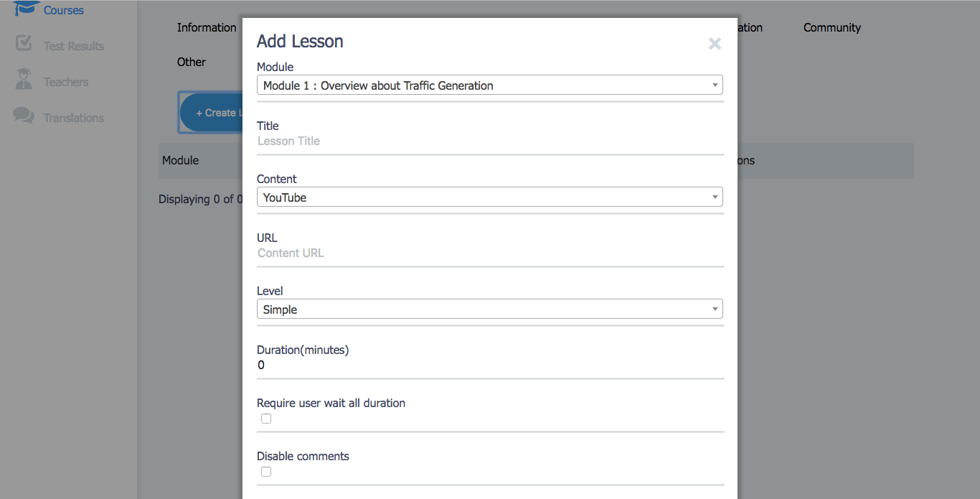Screen dimensions: 980x499
Task: Focus the Lesson Title input field
Action: tap(490, 141)
